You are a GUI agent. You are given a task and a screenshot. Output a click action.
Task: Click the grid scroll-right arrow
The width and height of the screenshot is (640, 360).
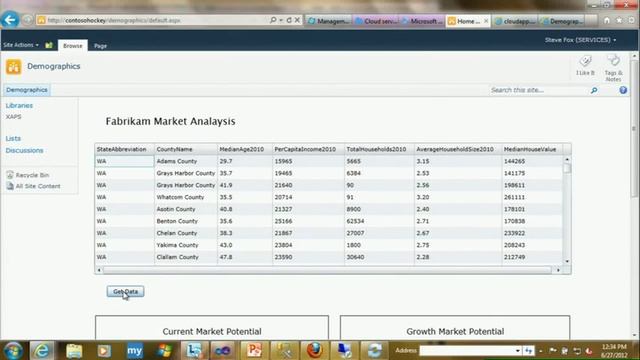tap(558, 270)
